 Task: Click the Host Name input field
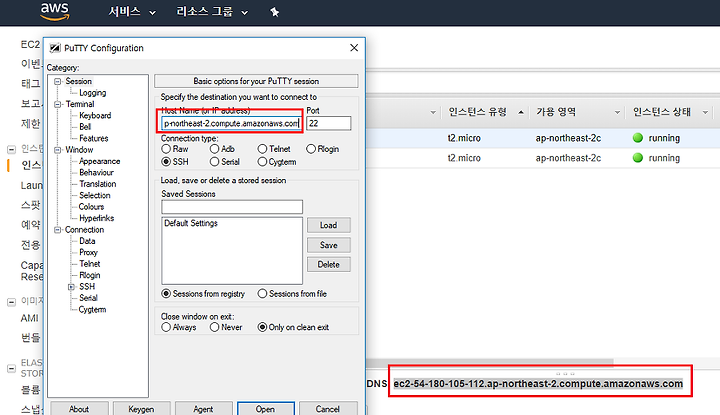231,123
